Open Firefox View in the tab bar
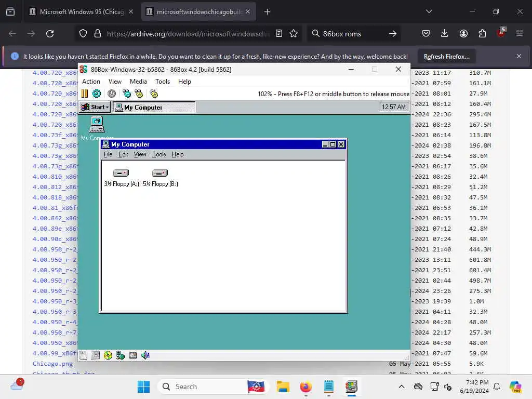 [10, 12]
